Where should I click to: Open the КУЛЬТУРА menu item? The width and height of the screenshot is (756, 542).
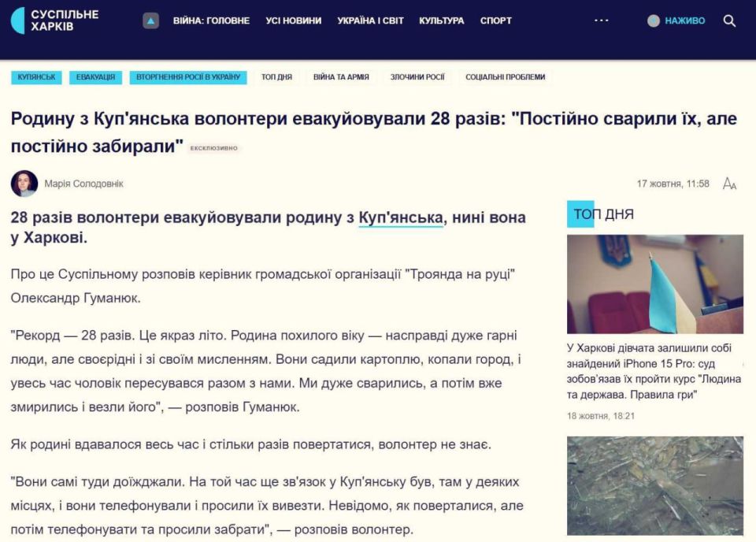tap(444, 20)
